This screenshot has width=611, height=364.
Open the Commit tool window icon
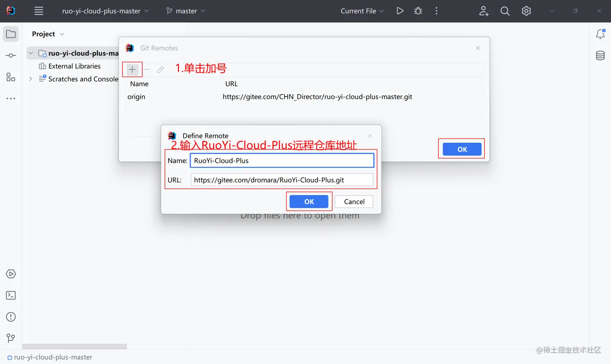[x=11, y=55]
